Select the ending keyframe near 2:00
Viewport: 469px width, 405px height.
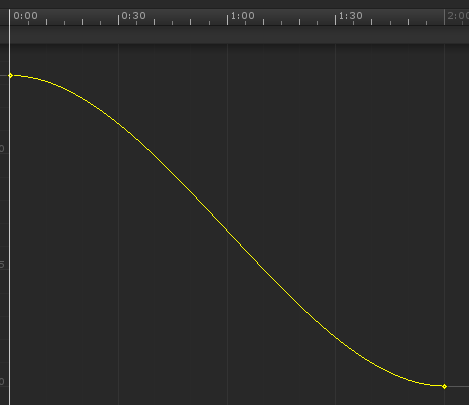click(x=444, y=386)
